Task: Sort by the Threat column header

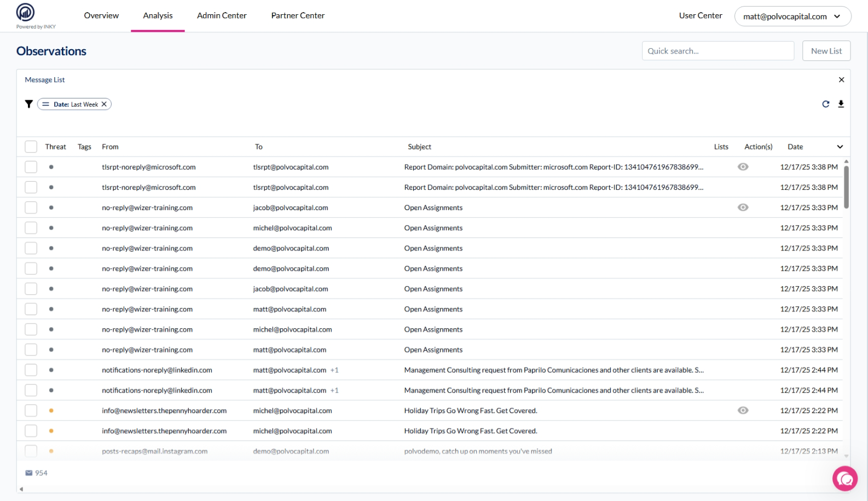Action: [55, 147]
